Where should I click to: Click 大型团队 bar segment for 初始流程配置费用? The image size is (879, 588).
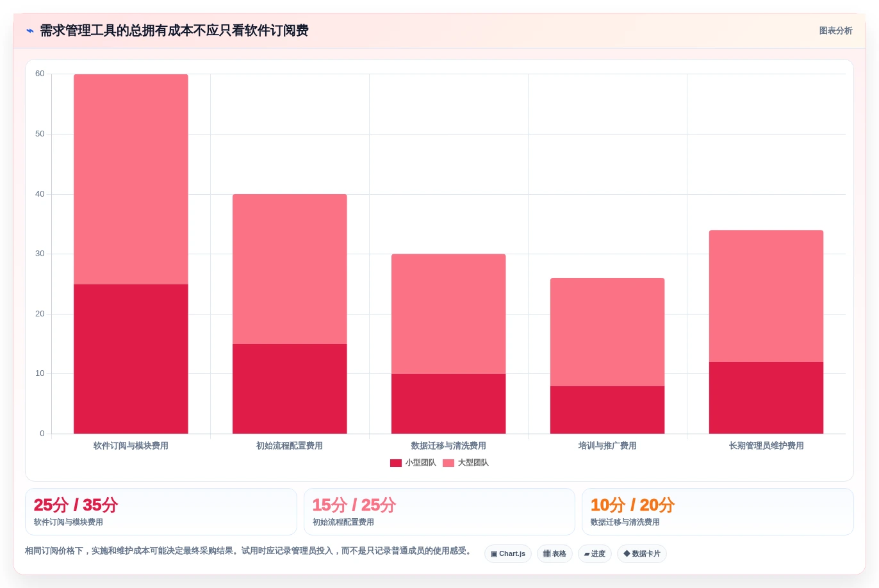[x=290, y=269]
